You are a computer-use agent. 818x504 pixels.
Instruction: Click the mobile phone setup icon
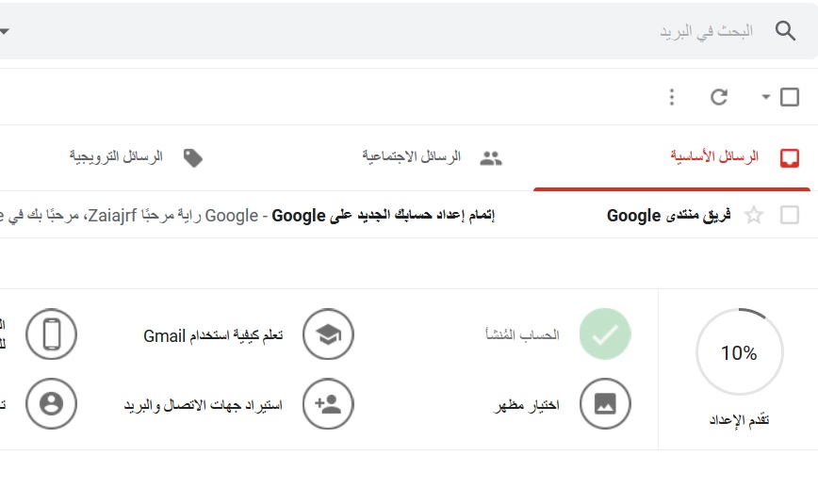[51, 333]
